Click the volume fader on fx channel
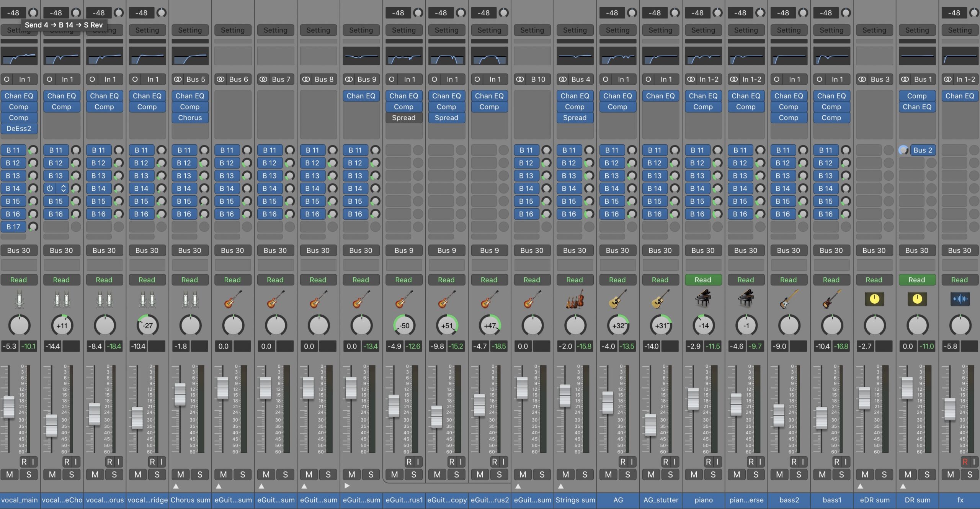The image size is (980, 509). click(950, 409)
